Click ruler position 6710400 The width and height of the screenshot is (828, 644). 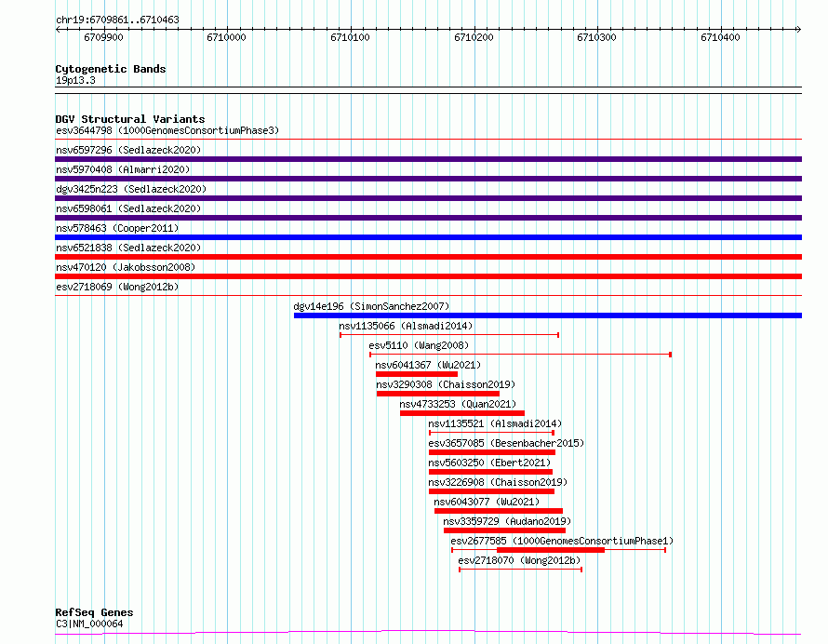[720, 37]
